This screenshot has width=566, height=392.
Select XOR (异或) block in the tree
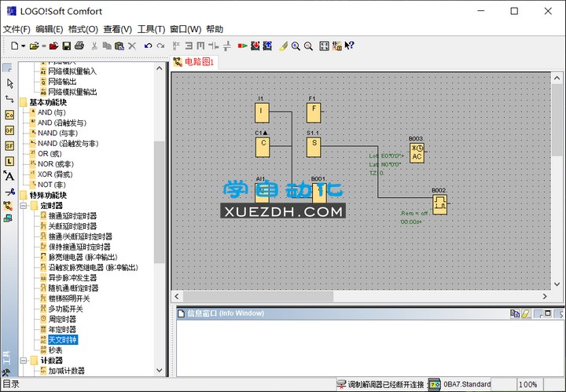55,174
